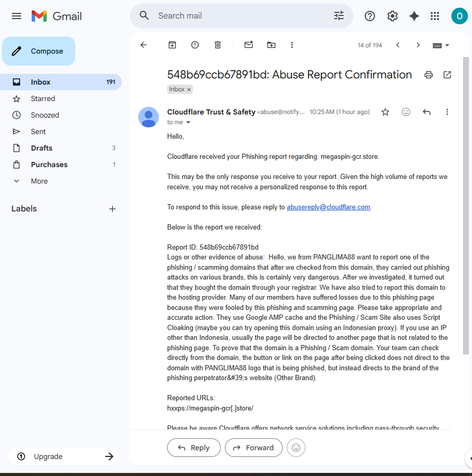Delete this email with trash icon
472x476 pixels.
click(218, 45)
